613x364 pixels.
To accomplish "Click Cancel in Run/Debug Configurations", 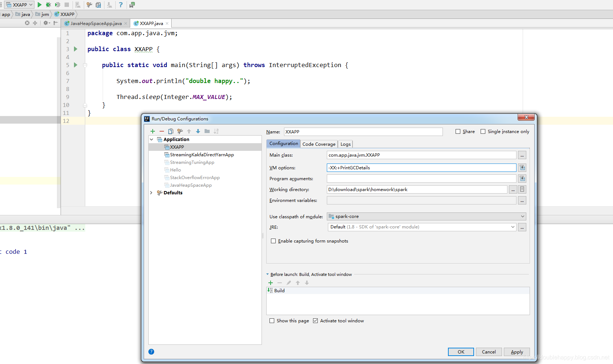I will point(489,352).
